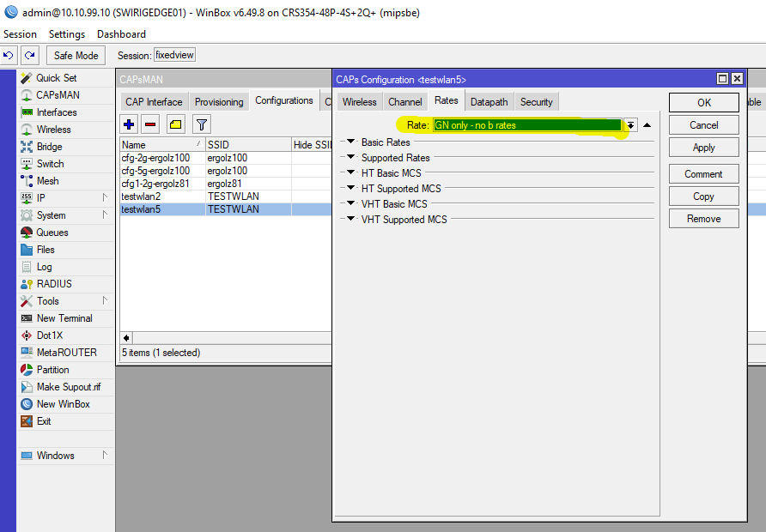Click the Session name input field
This screenshot has width=766, height=532.
pyautogui.click(x=174, y=56)
